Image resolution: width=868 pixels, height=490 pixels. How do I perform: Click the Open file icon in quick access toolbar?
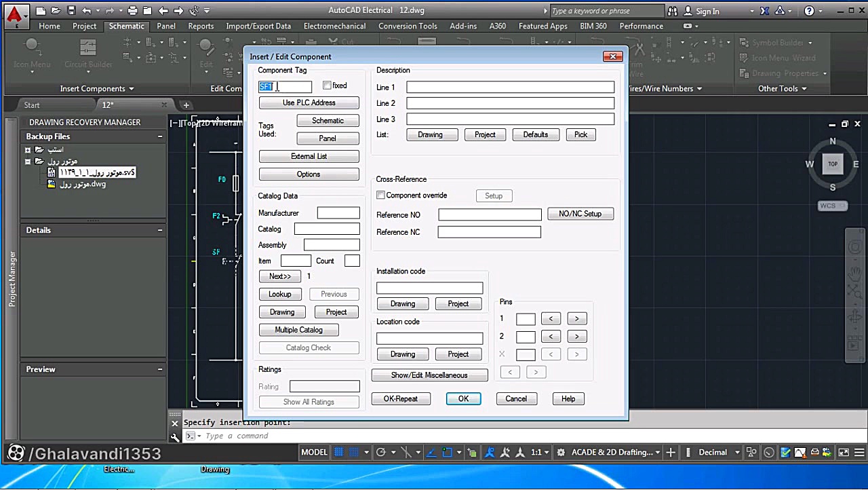click(x=56, y=11)
